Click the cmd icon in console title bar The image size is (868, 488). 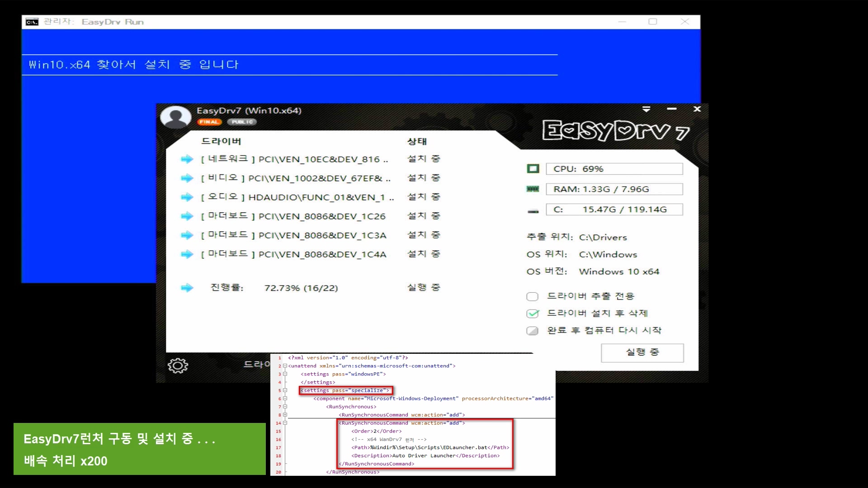tap(32, 22)
